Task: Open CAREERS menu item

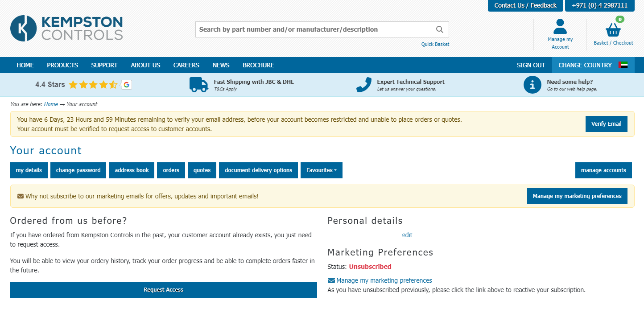Action: (186, 65)
